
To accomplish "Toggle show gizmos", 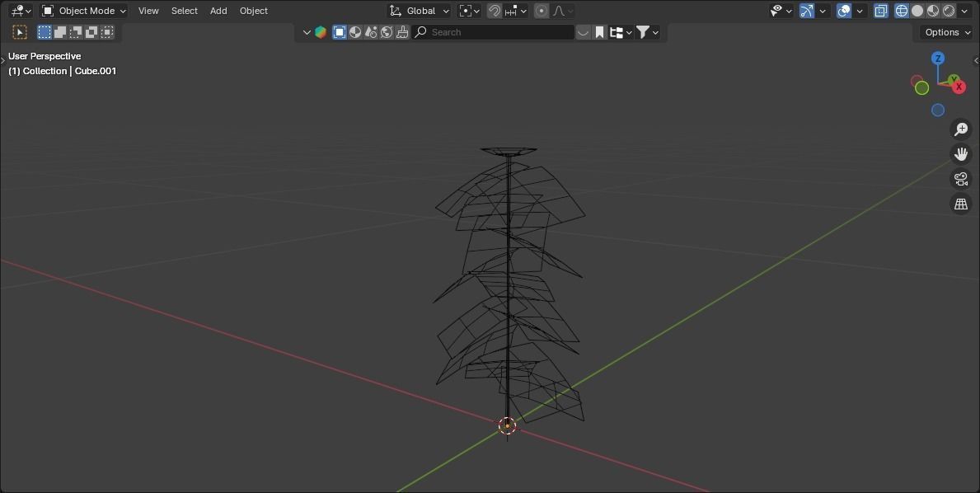I will coord(807,11).
